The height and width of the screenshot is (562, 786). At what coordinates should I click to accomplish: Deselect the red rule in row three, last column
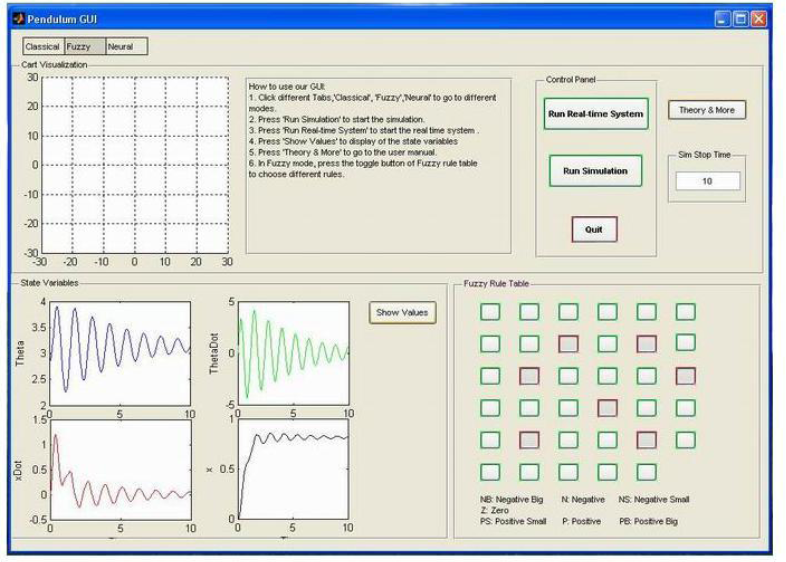(x=685, y=376)
